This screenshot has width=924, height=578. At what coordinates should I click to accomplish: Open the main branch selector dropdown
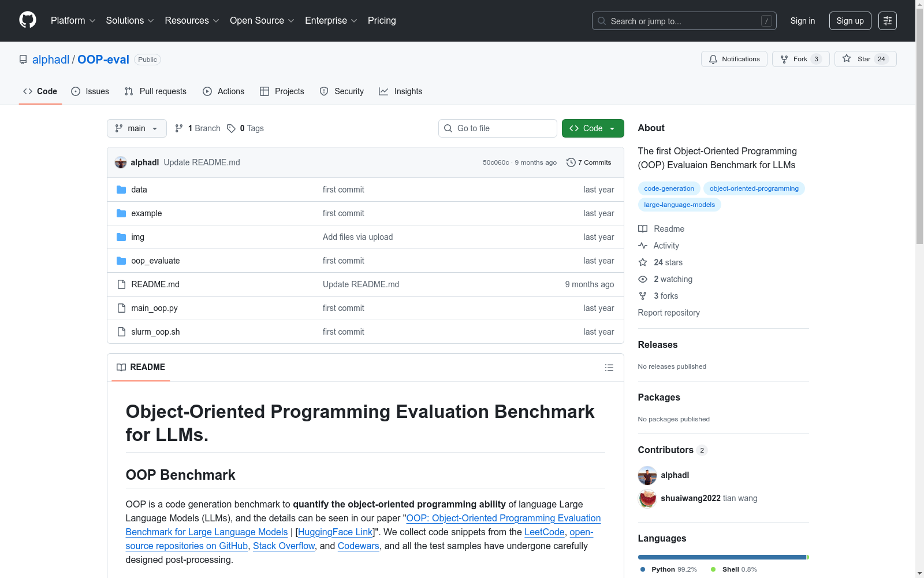tap(137, 128)
